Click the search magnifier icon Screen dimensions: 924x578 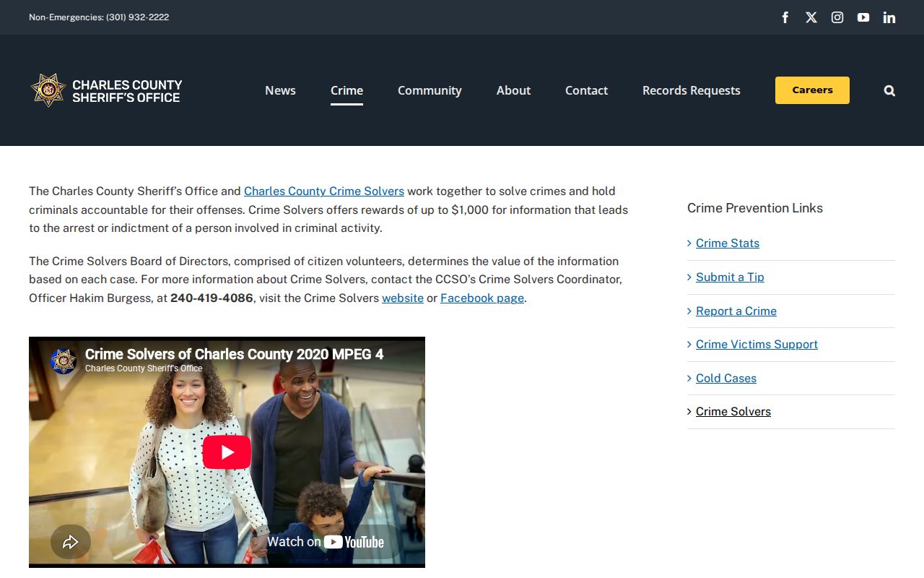coord(889,90)
